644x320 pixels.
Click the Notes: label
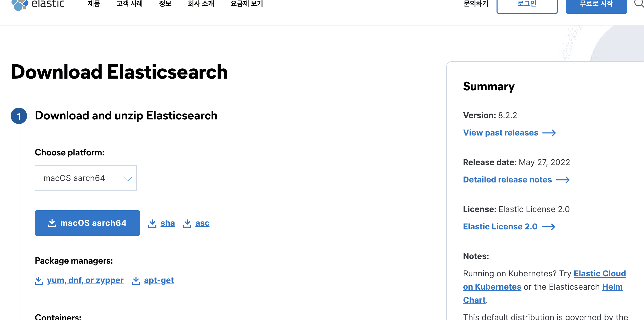coord(476,256)
